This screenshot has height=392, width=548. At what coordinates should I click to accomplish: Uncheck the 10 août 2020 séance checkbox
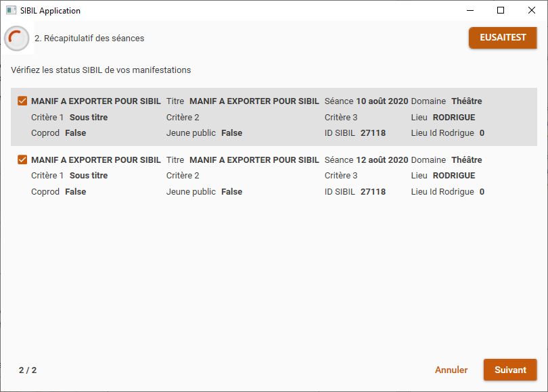22,101
